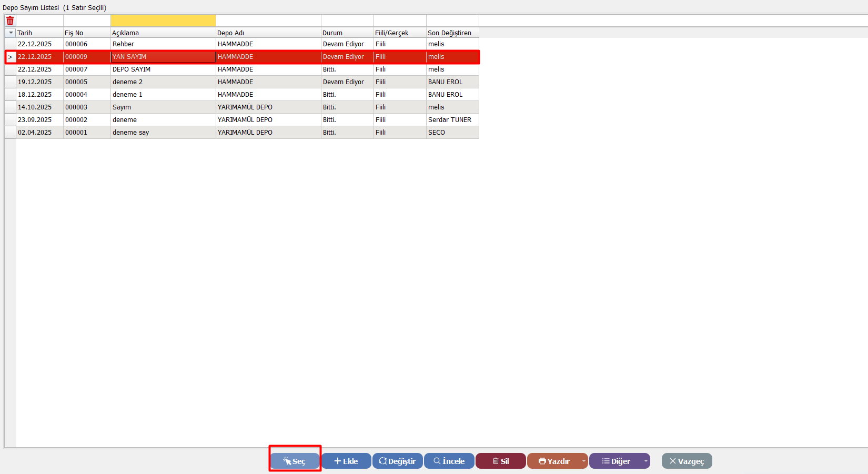Sort by the Tarih column header
The height and width of the screenshot is (474, 868).
click(39, 33)
